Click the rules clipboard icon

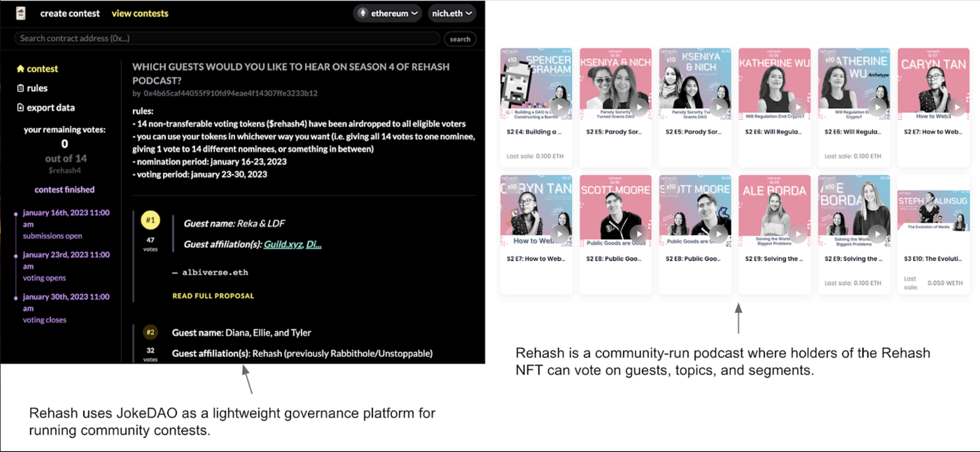click(x=21, y=88)
